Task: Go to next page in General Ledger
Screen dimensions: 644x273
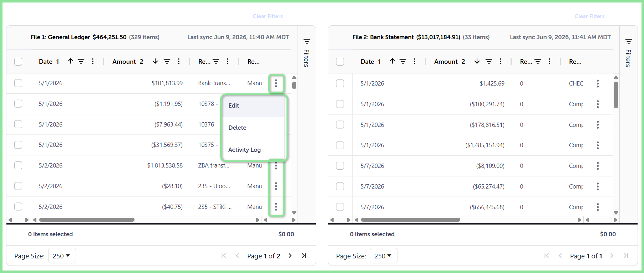Action: 290,256
